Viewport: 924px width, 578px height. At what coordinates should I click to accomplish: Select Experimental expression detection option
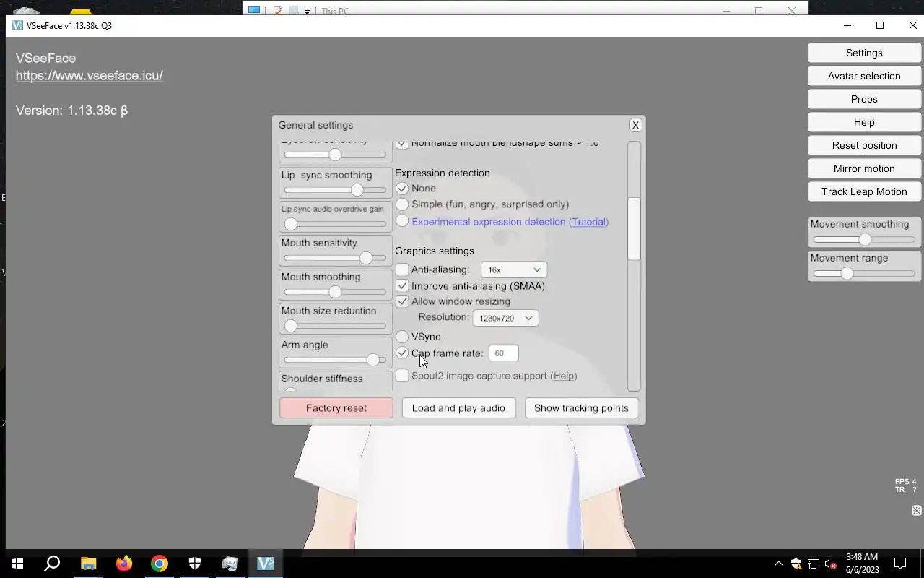coord(402,220)
